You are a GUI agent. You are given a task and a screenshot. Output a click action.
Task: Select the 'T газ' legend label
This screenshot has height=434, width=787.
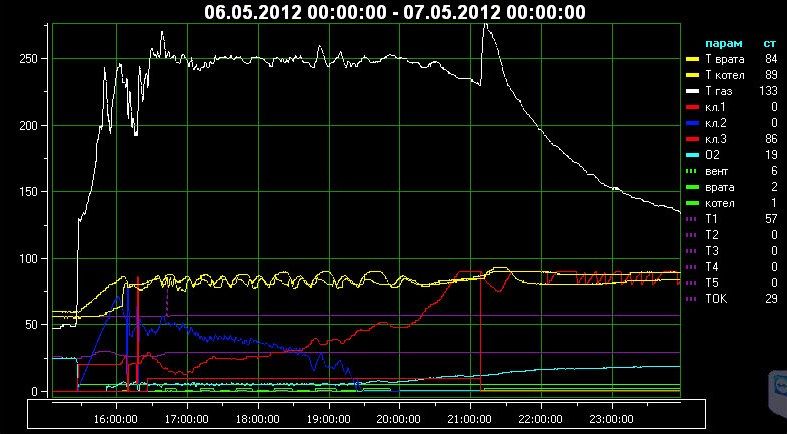tap(719, 91)
